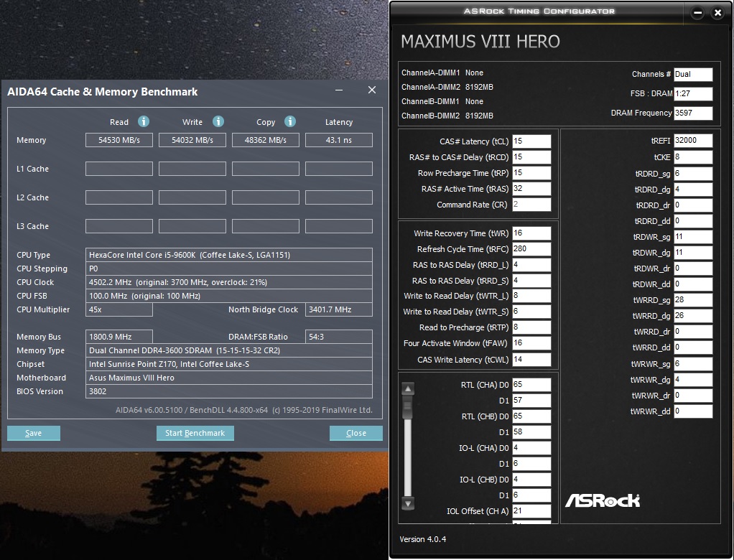Click the CAS# Latency (tCL) field
The image size is (734, 560).
(531, 141)
